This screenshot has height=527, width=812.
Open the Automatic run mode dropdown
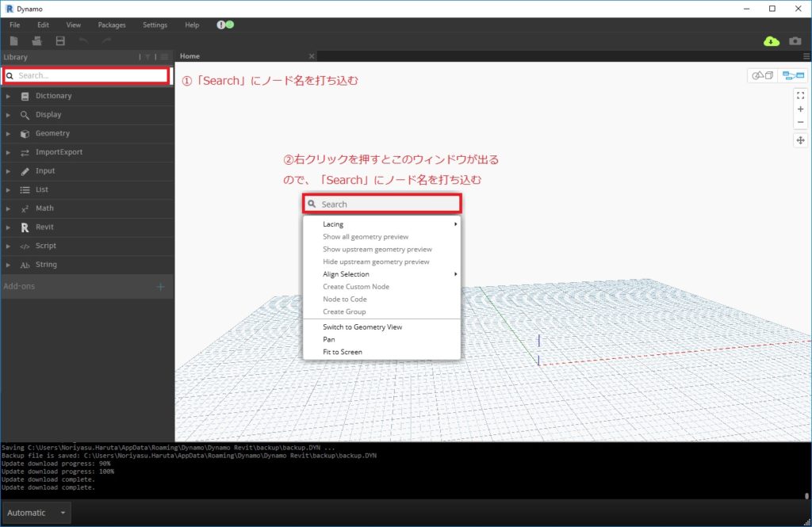(36, 513)
